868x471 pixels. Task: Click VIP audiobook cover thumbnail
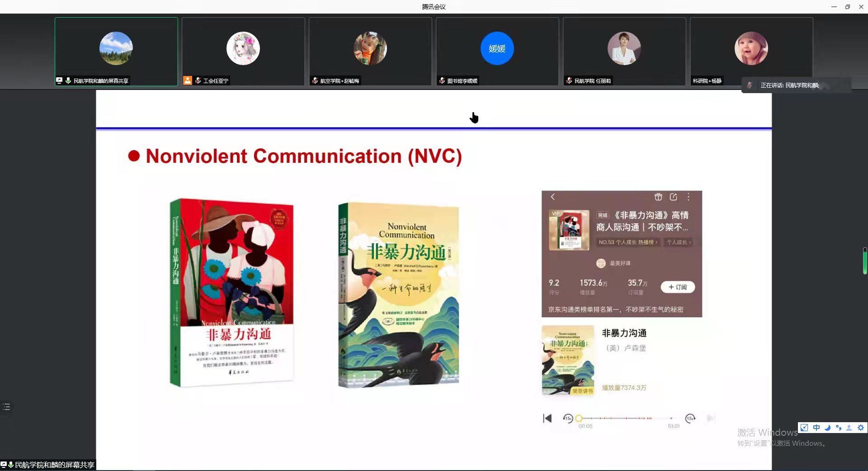point(569,230)
